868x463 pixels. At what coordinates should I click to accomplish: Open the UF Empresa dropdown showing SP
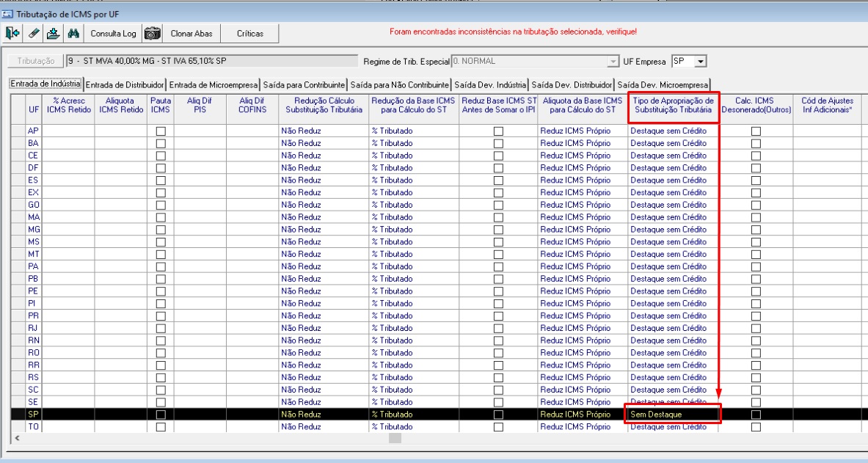[x=701, y=61]
